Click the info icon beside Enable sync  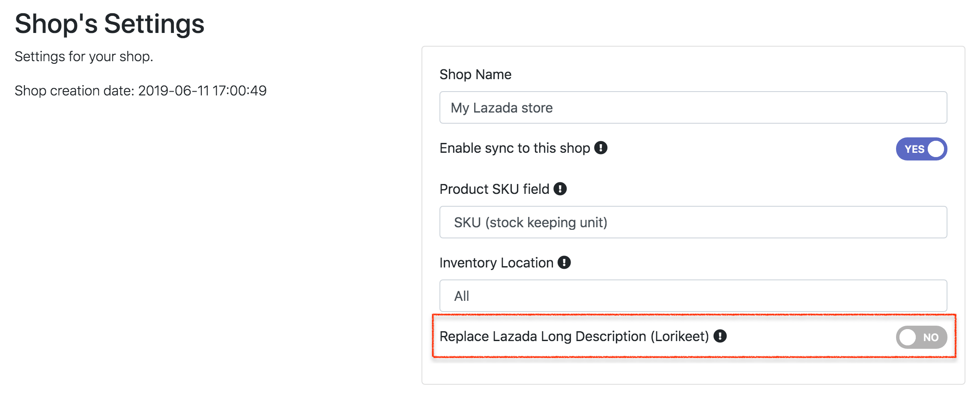coord(601,148)
